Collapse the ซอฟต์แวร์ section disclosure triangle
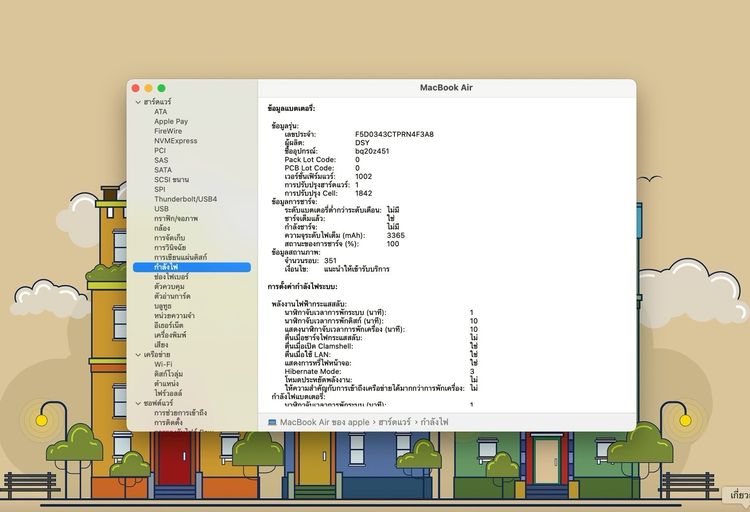This screenshot has height=512, width=750. pyautogui.click(x=138, y=403)
